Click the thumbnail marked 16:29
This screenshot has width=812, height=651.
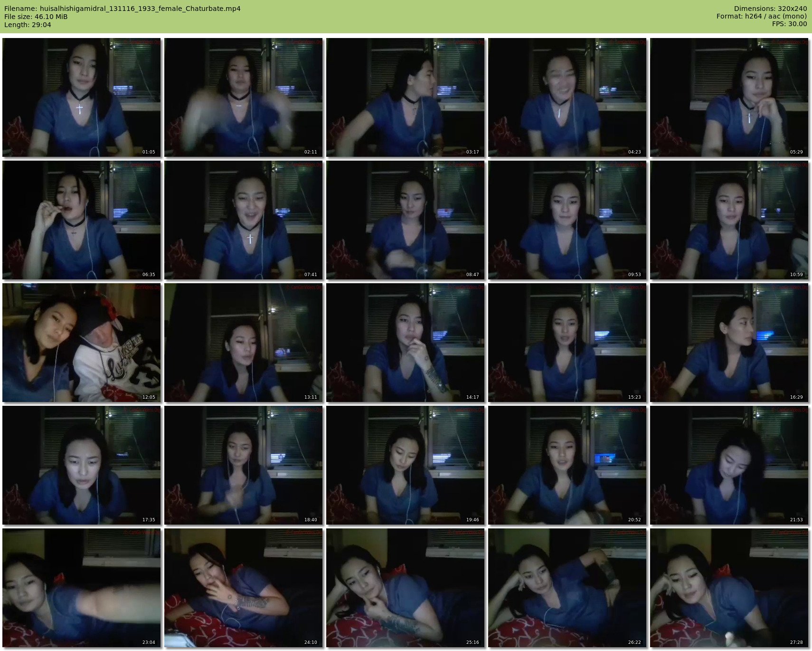pyautogui.click(x=729, y=343)
